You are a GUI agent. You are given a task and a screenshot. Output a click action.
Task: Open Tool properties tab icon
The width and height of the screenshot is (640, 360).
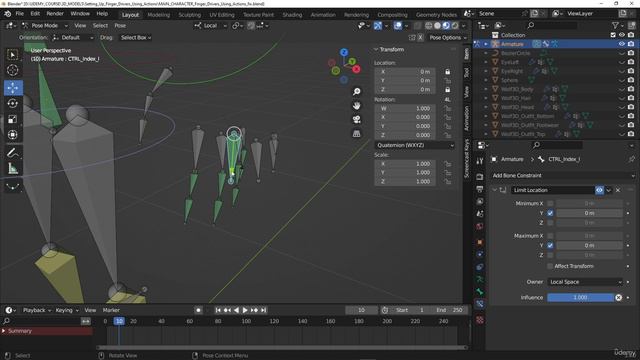coord(480,160)
